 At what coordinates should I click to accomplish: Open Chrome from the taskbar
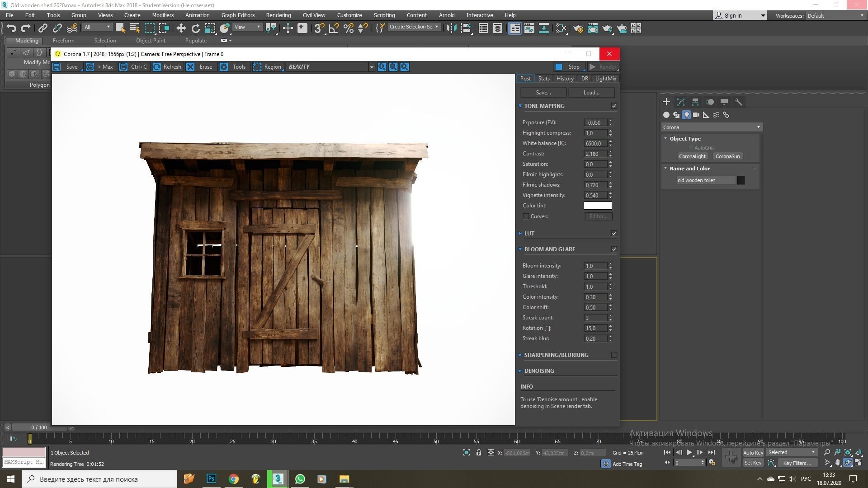coord(233,479)
